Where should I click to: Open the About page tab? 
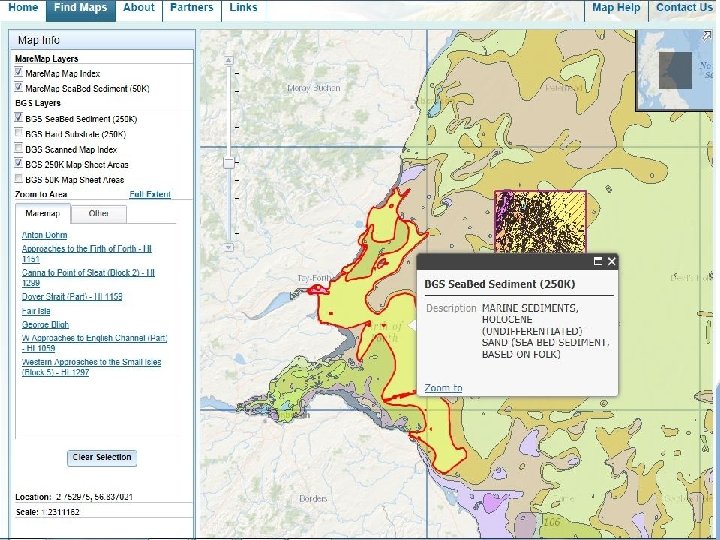[139, 8]
